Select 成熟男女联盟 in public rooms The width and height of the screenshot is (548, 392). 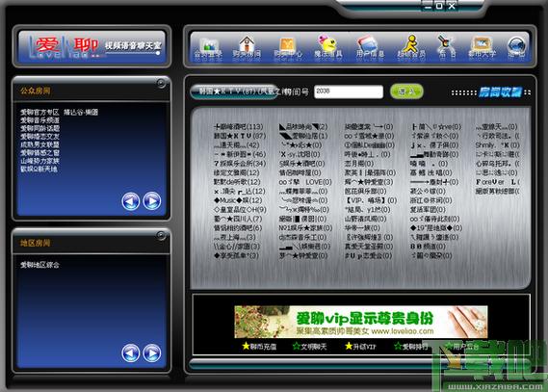[39, 144]
